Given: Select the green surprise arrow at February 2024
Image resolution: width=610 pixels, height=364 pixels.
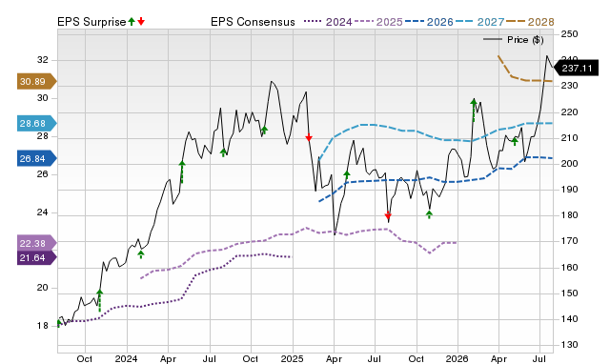Looking at the screenshot, I should click(141, 254).
